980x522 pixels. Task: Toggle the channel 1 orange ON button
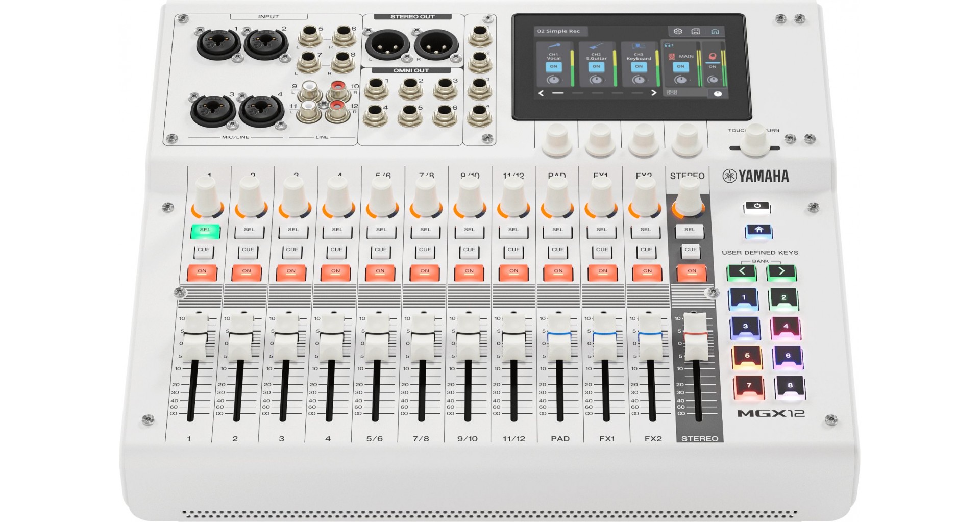202,271
